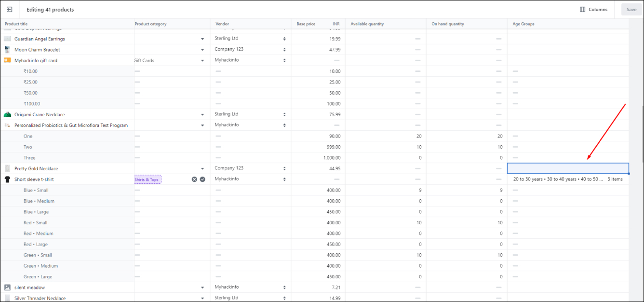The image size is (644, 302).
Task: Click the black t-shirt icon for Short sleeve t-shirt
Action: click(7, 179)
